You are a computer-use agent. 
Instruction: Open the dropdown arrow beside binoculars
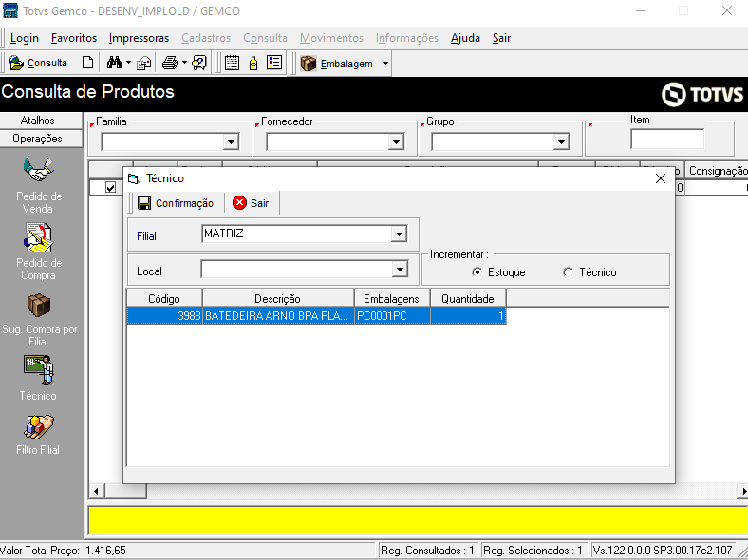pyautogui.click(x=128, y=63)
